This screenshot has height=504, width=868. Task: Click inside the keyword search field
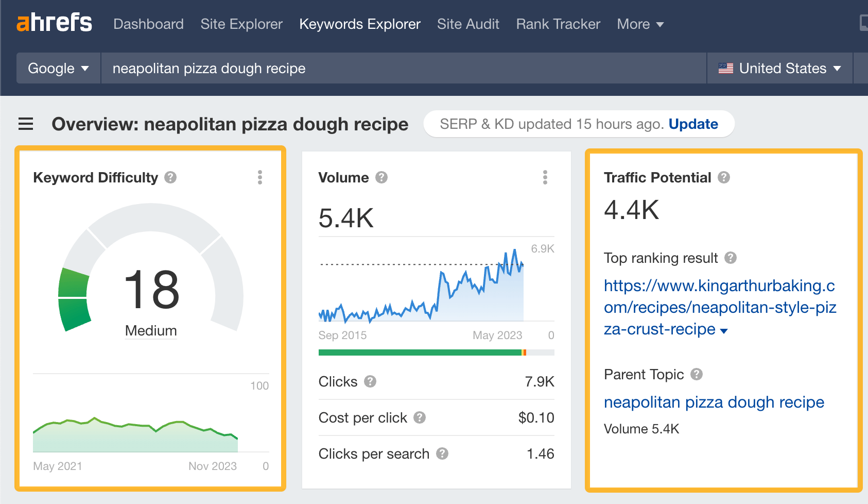[360, 68]
